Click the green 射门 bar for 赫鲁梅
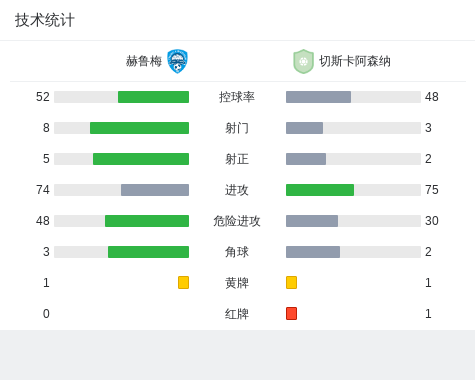Viewport: 475px width, 380px height. (x=139, y=128)
